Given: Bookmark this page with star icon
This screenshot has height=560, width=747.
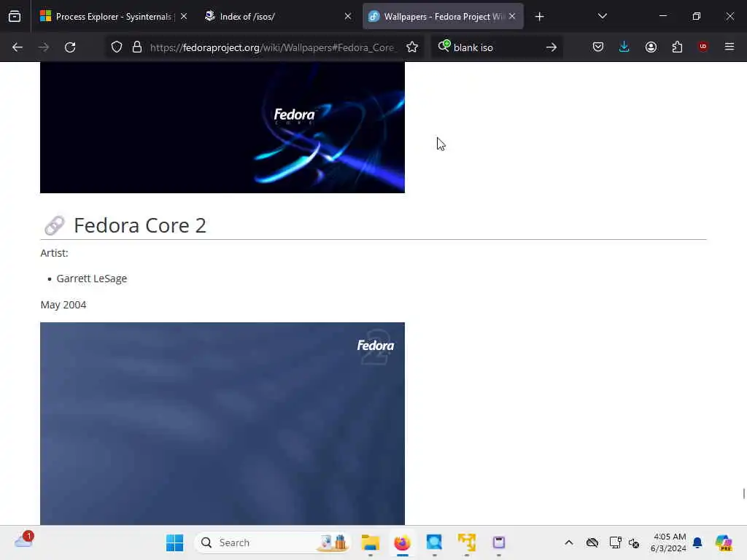Looking at the screenshot, I should click(x=412, y=47).
